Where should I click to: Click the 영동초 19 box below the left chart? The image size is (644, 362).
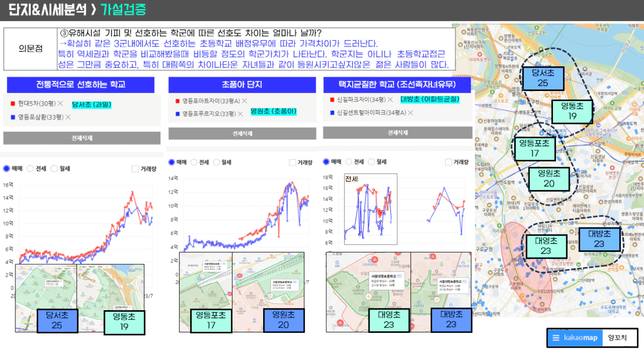(x=124, y=322)
